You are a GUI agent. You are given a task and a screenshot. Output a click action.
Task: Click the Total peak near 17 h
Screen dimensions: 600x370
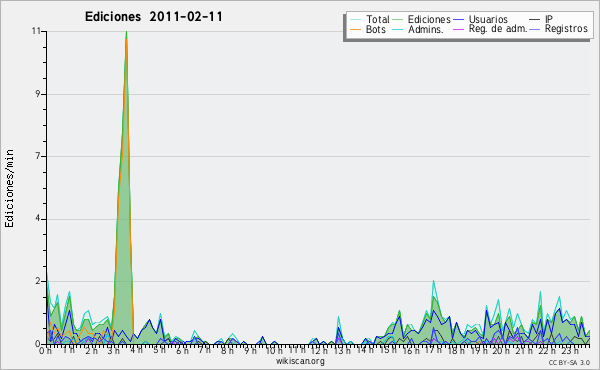pyautogui.click(x=434, y=282)
